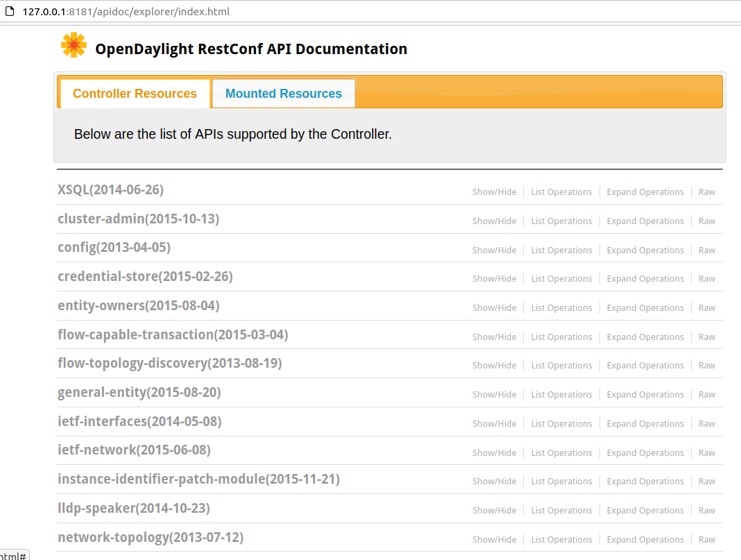This screenshot has width=741, height=560.
Task: Toggle Show/Hide for flow-capable-transaction
Action: pyautogui.click(x=494, y=337)
